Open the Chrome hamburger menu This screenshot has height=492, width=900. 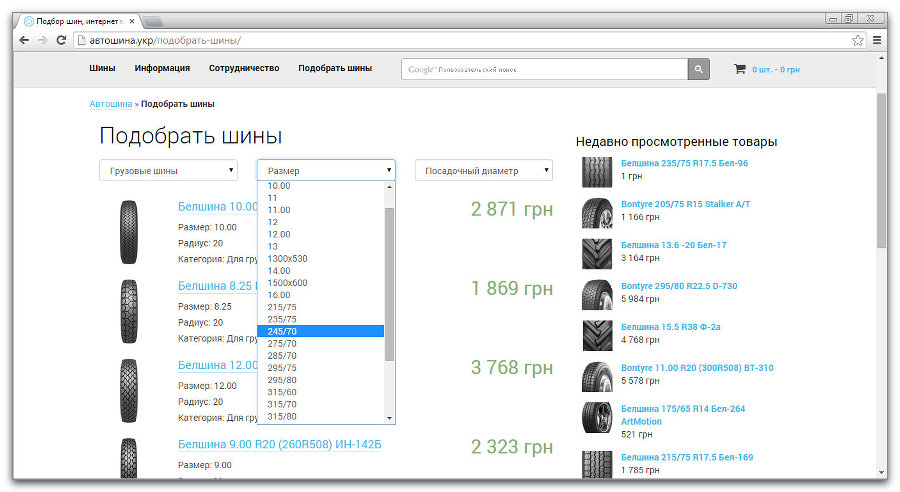click(x=877, y=40)
